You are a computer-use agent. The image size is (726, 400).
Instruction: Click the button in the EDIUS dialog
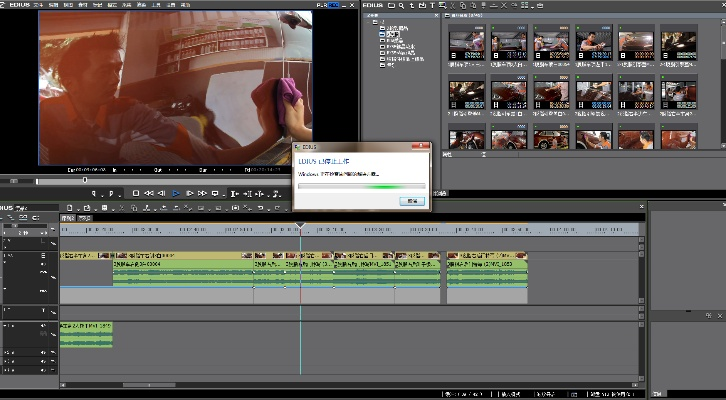click(411, 200)
